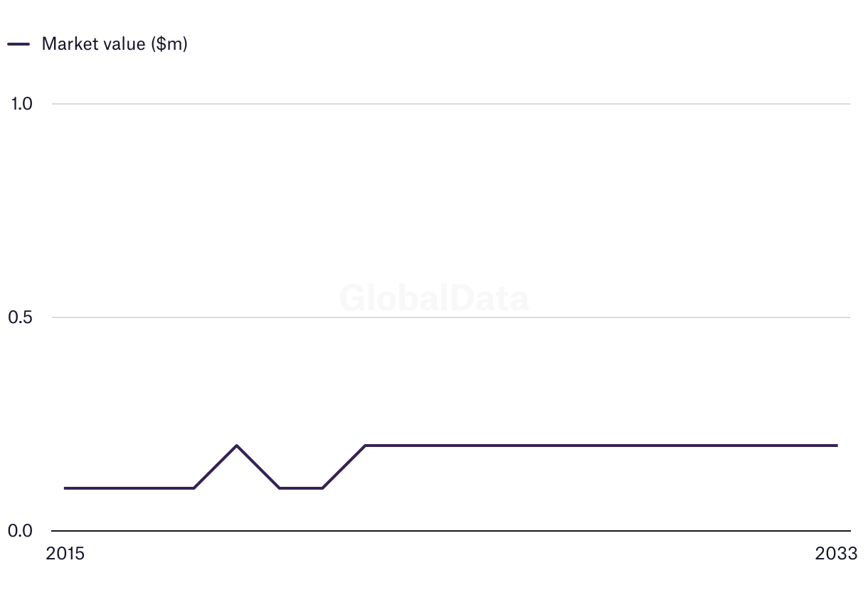868x595 pixels.
Task: Click the Market value ($m) legend label
Action: 115,43
